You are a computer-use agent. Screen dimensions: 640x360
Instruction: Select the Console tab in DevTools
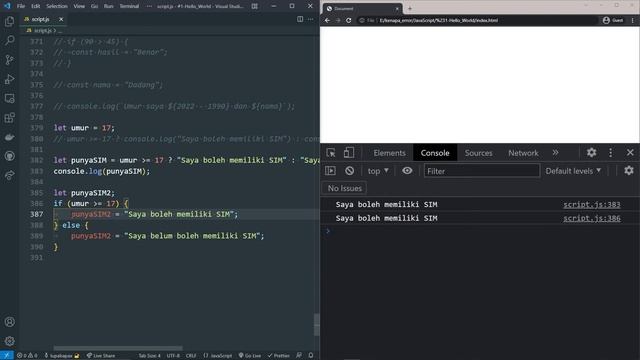point(435,153)
